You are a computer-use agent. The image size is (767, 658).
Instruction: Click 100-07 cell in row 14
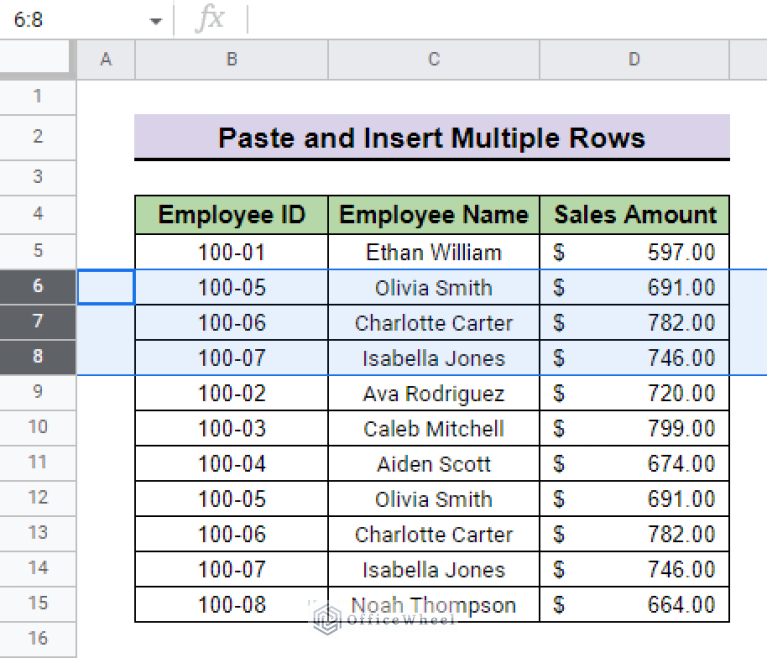point(231,569)
